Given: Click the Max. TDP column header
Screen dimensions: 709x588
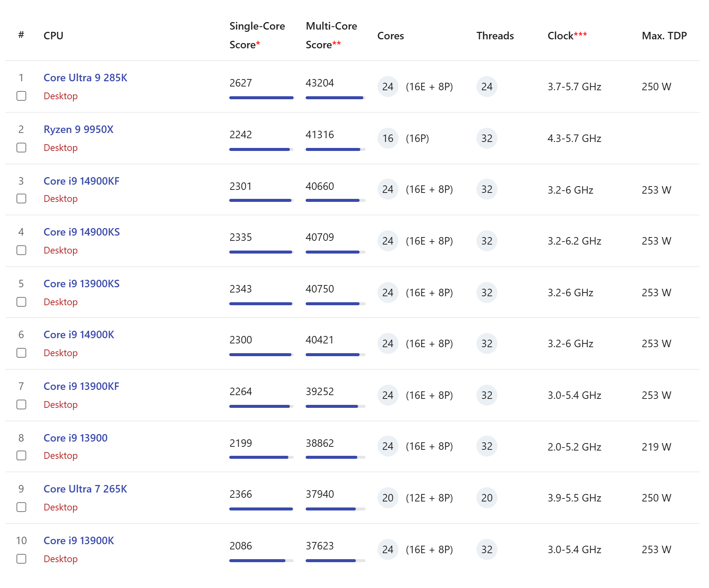Looking at the screenshot, I should pyautogui.click(x=664, y=36).
